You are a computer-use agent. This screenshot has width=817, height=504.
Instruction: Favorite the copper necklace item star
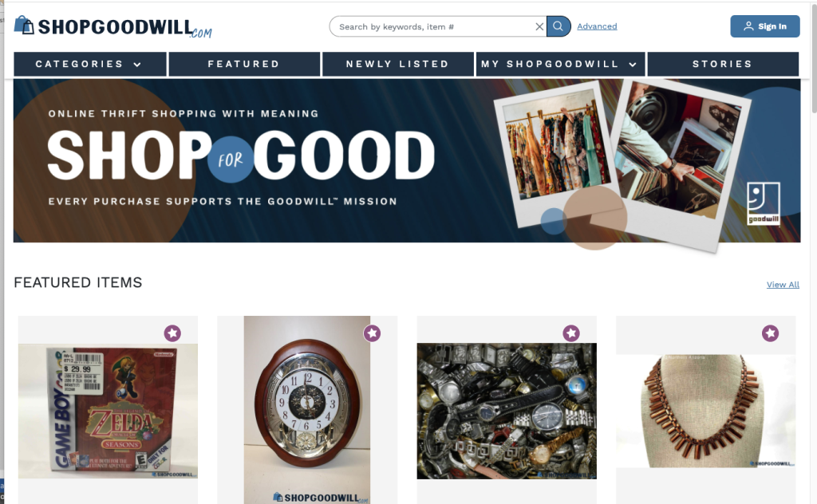770,333
